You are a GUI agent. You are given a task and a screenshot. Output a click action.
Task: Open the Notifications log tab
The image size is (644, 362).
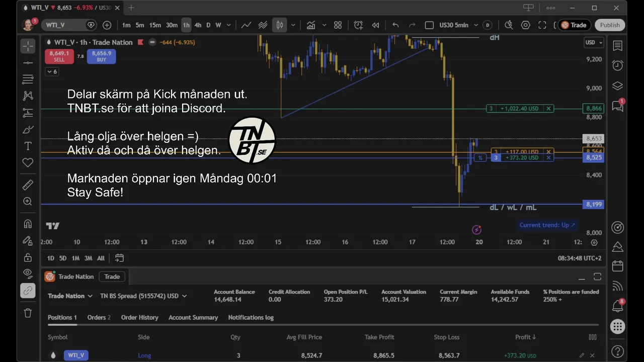coord(251,317)
